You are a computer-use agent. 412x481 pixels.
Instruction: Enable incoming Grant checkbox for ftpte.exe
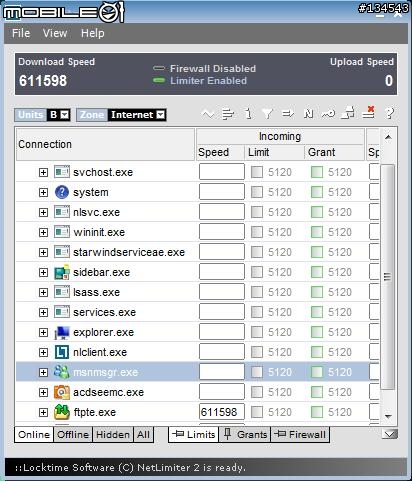(317, 412)
